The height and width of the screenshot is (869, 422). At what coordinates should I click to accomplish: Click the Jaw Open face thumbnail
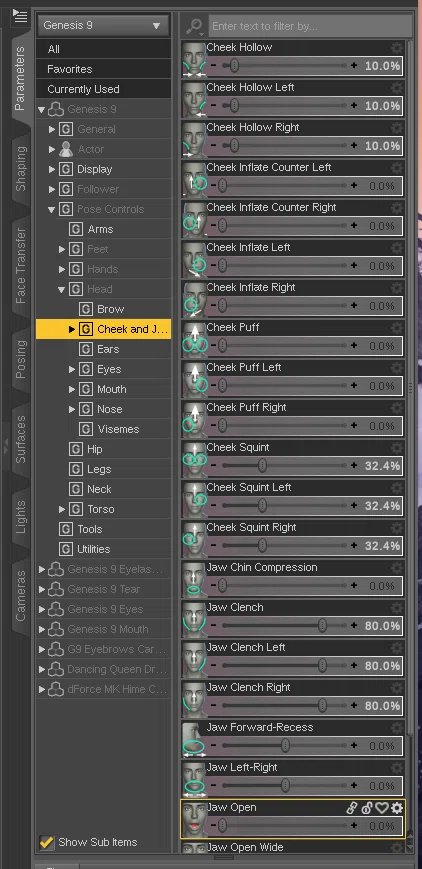(194, 819)
